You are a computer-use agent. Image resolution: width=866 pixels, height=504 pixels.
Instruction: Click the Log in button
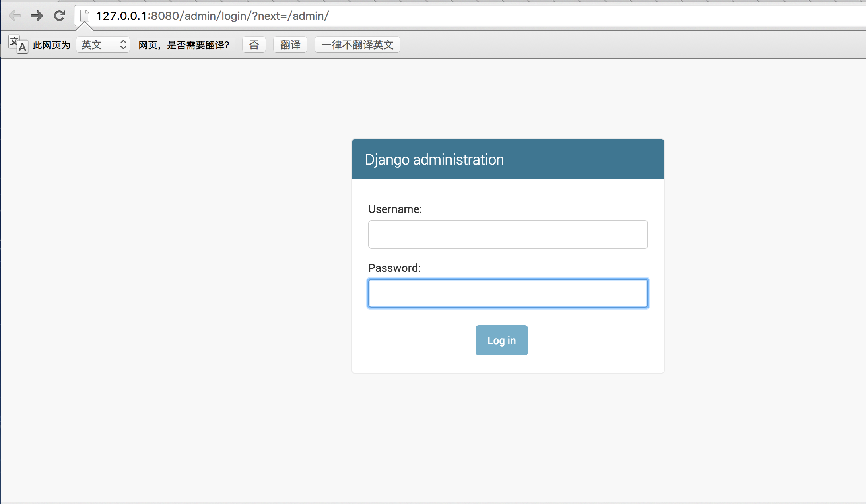[501, 340]
